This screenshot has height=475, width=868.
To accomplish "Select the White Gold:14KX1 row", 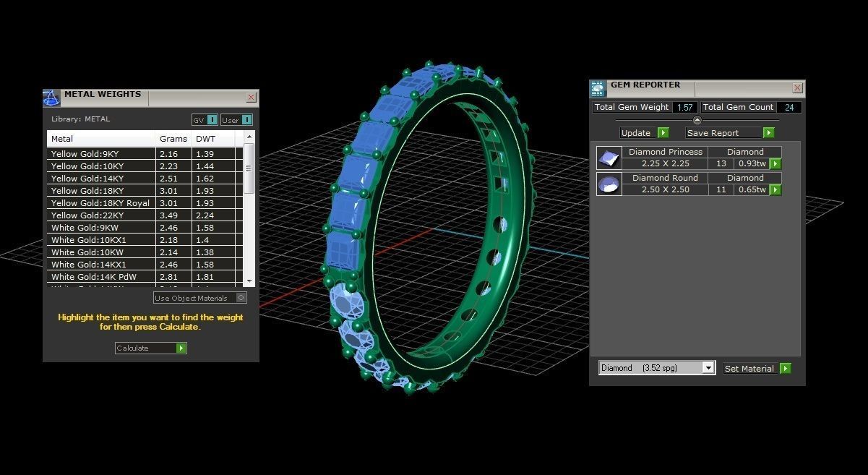I will point(145,265).
